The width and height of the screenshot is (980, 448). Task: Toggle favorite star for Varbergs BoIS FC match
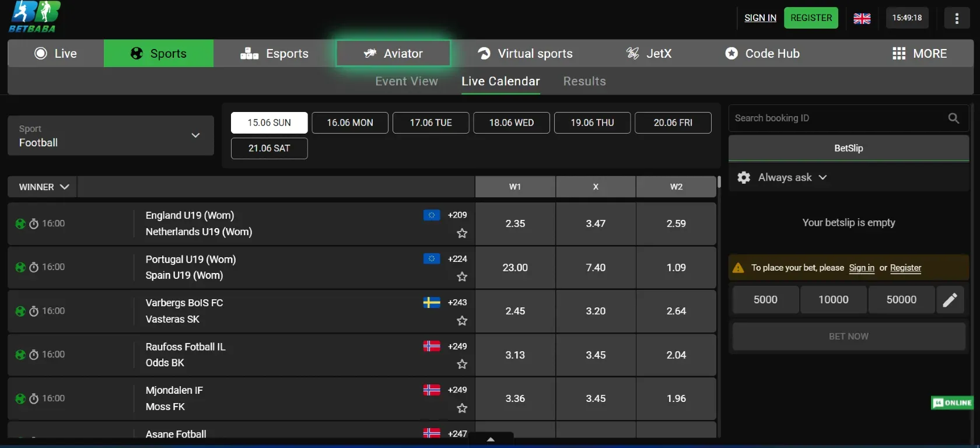click(x=462, y=320)
